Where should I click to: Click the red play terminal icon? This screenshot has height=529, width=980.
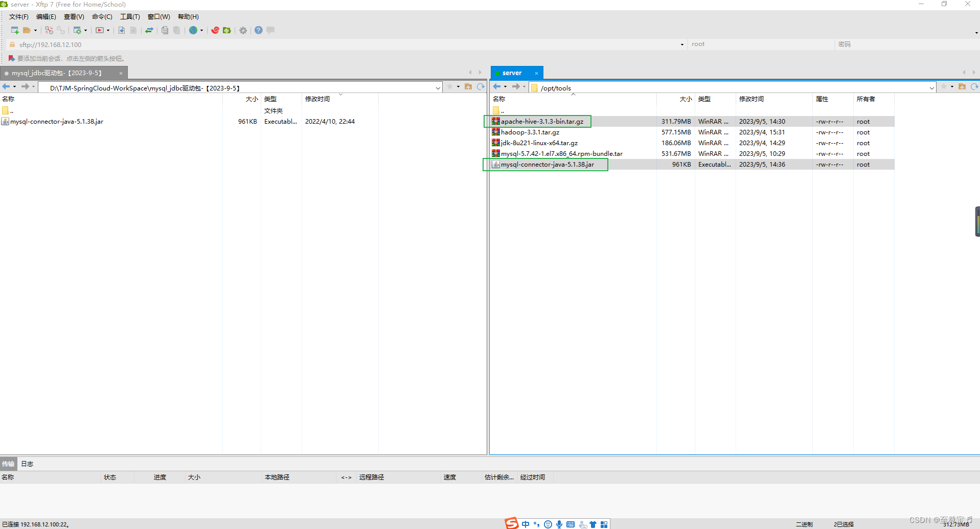(100, 30)
